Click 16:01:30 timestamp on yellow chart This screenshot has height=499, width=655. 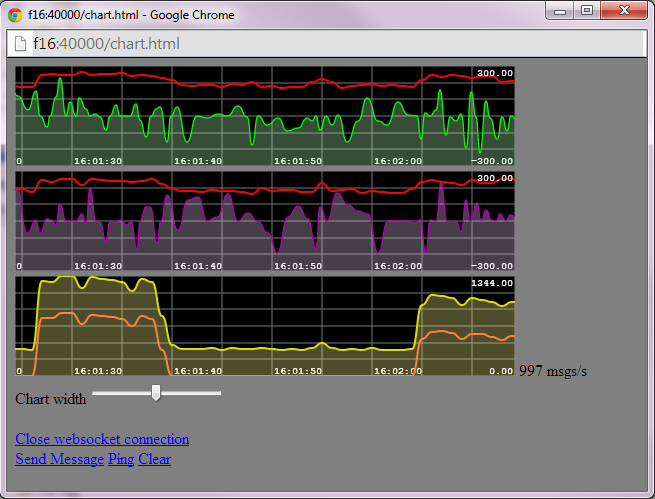(x=98, y=371)
